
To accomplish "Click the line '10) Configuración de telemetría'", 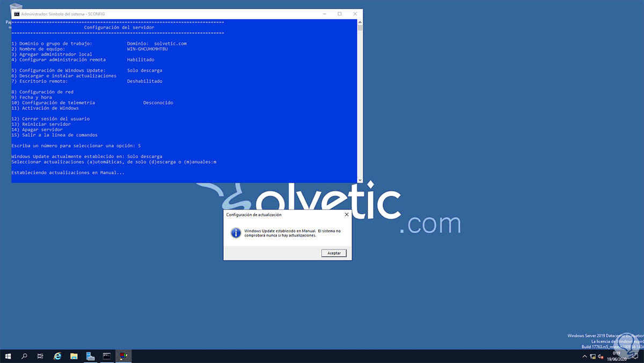I will pos(53,102).
